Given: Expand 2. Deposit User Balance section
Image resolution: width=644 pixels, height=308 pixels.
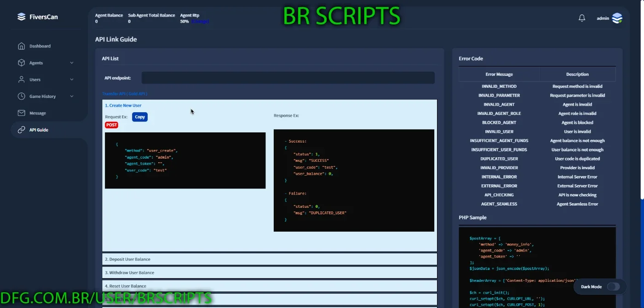Looking at the screenshot, I should (270, 259).
